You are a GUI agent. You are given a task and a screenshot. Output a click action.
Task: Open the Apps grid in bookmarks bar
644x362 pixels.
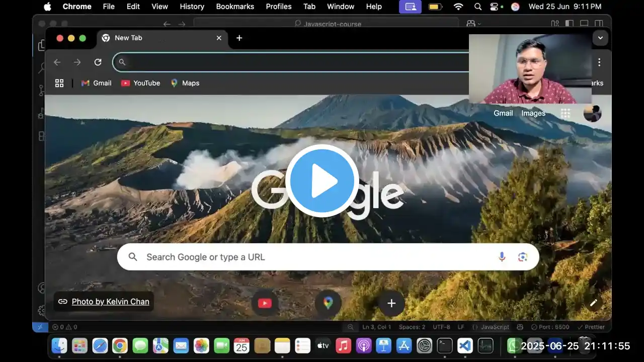[59, 83]
